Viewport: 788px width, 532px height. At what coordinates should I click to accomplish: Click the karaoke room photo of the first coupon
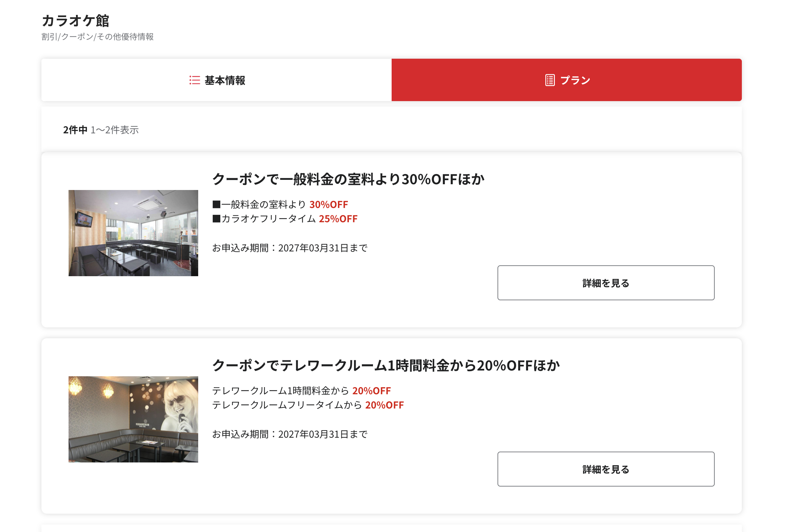coord(133,233)
